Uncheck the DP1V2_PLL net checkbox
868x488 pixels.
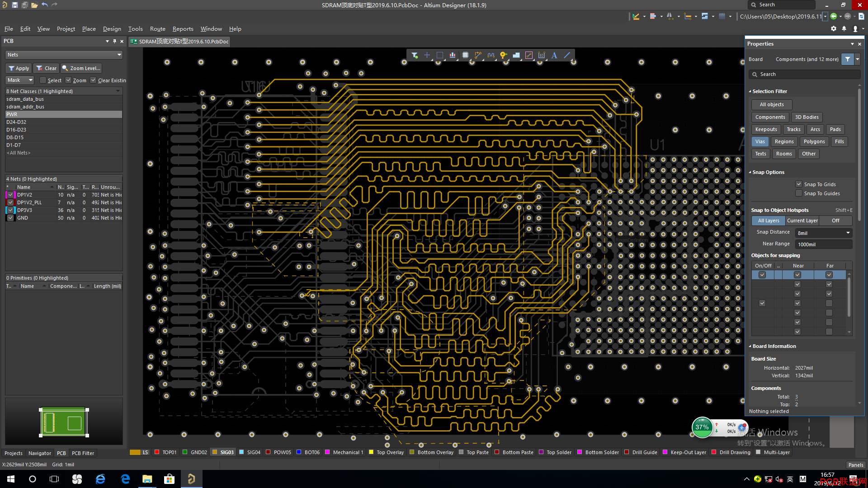click(x=10, y=202)
